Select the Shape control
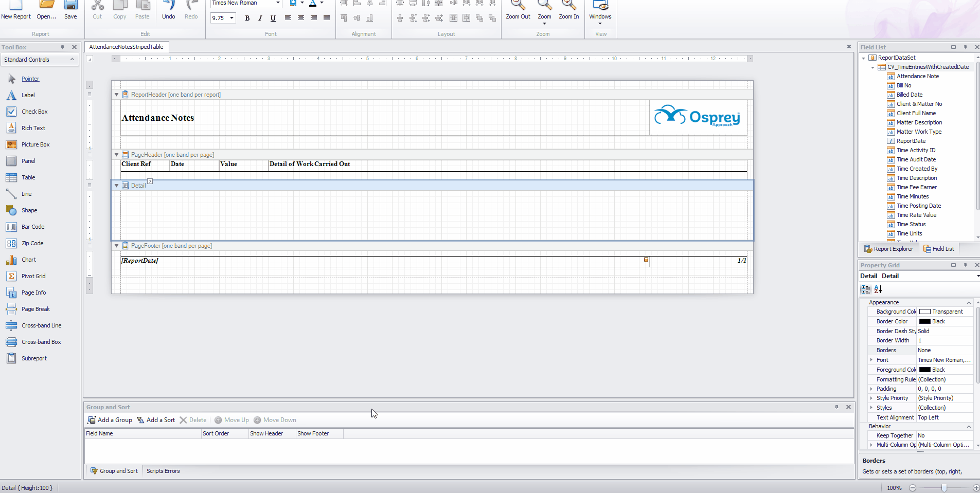Image resolution: width=980 pixels, height=493 pixels. [x=29, y=210]
